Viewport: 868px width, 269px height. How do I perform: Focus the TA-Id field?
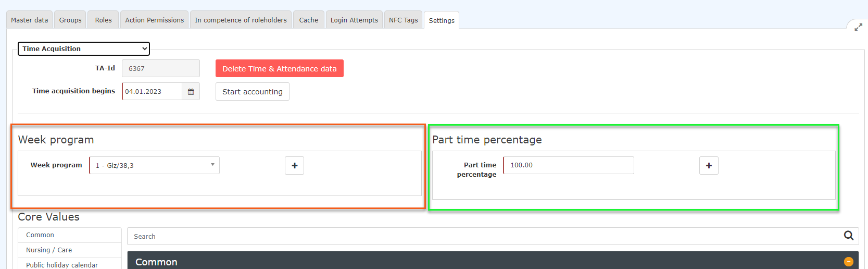(161, 68)
